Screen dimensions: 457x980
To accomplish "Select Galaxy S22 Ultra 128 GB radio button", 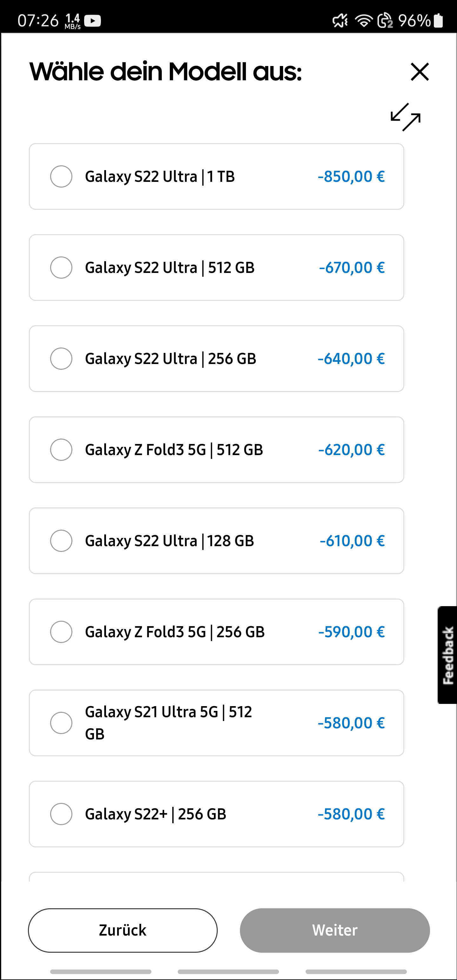I will point(61,540).
